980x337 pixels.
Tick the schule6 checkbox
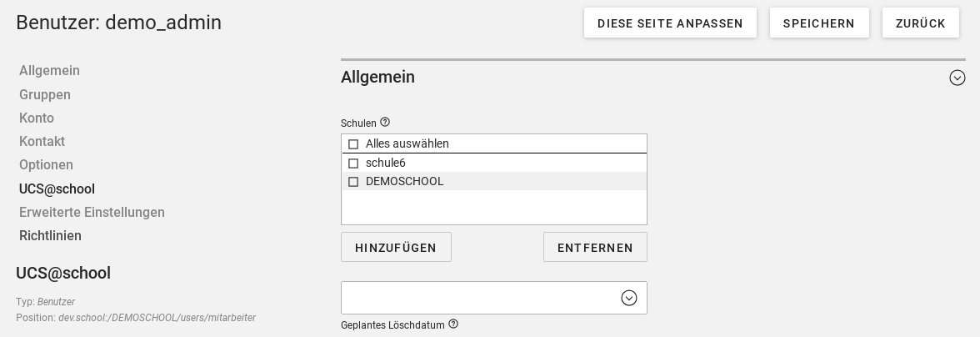pos(353,163)
